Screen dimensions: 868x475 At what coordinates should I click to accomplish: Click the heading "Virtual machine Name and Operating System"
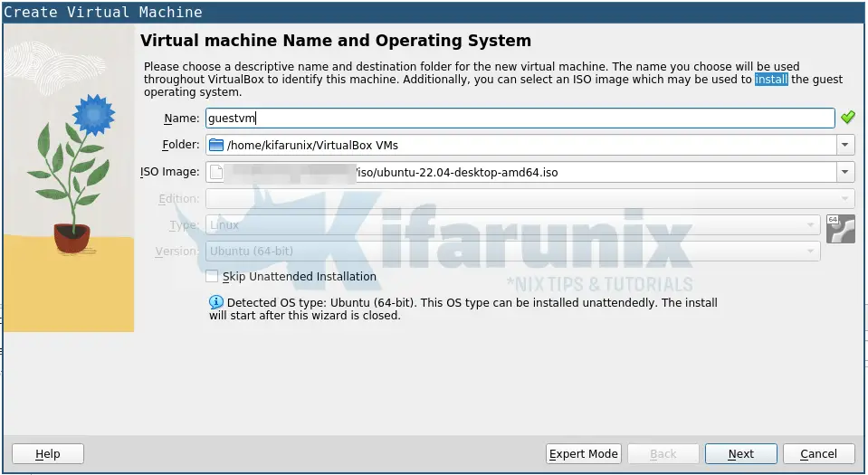coord(336,41)
